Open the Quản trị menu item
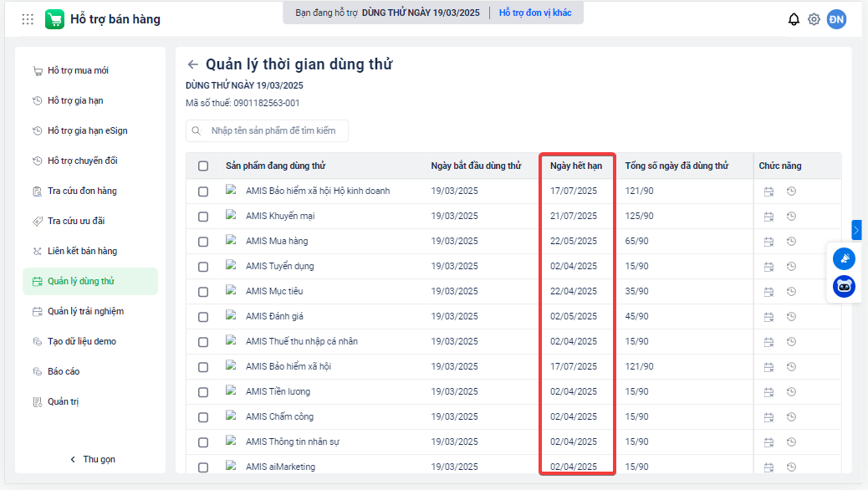This screenshot has width=868, height=490. tap(90, 401)
